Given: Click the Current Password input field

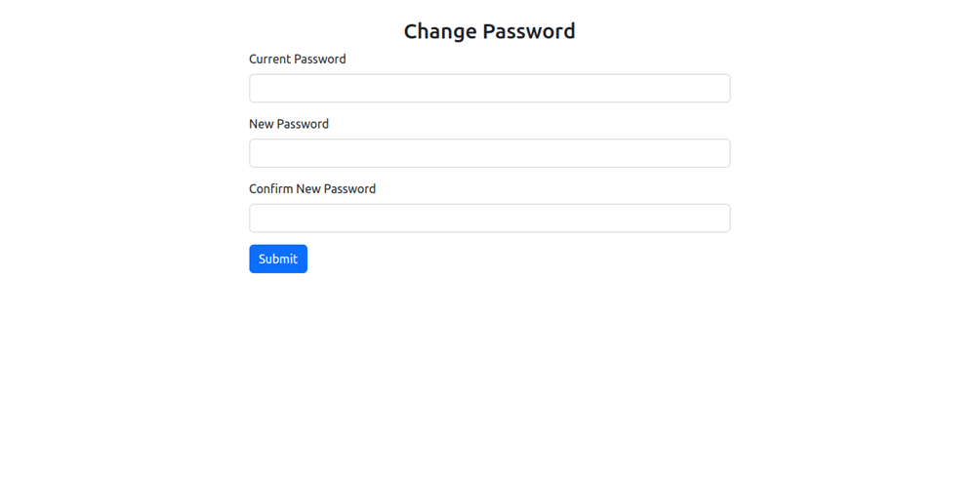Looking at the screenshot, I should click(489, 89).
